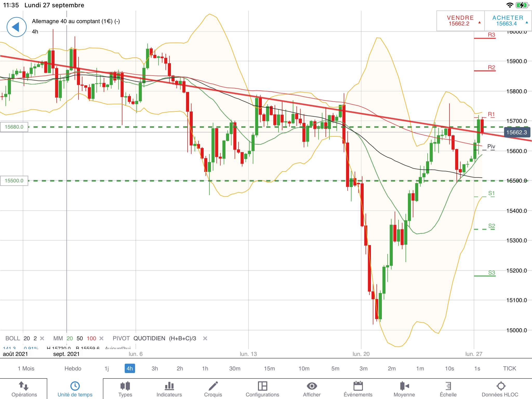The height and width of the screenshot is (399, 532).
Task: Select the 15500.0 horizontal level label
Action: click(x=14, y=181)
